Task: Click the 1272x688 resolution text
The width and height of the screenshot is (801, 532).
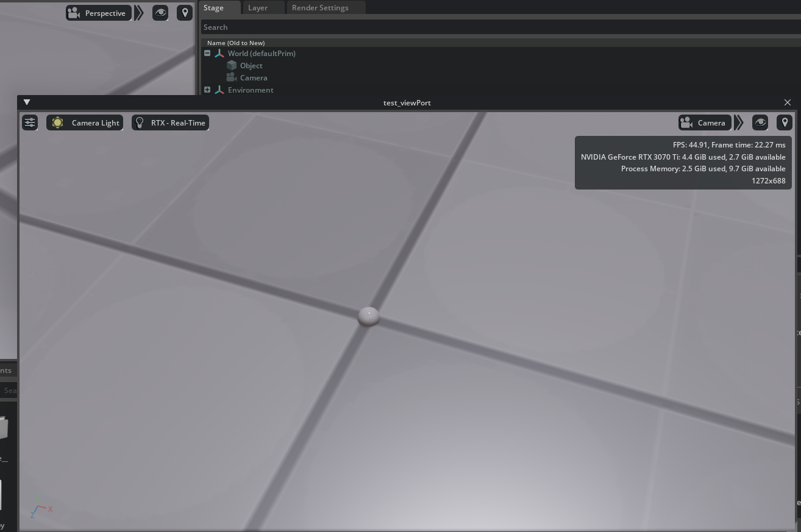Action: [x=769, y=180]
